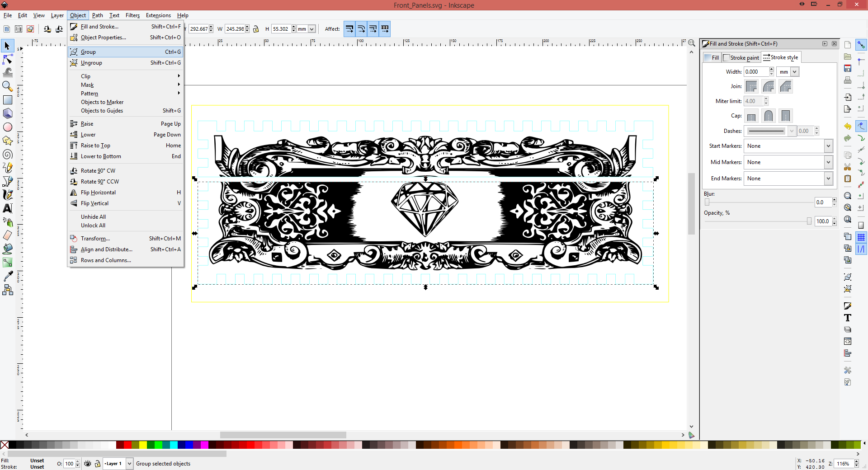Open the Path menu
The width and height of the screenshot is (868, 470).
coord(98,15)
